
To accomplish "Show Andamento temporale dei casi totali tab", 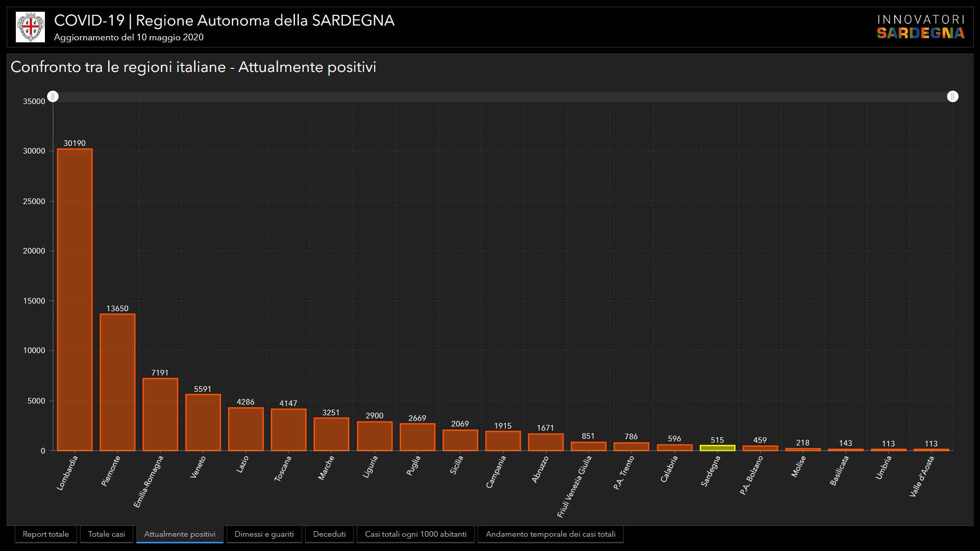I will point(550,534).
